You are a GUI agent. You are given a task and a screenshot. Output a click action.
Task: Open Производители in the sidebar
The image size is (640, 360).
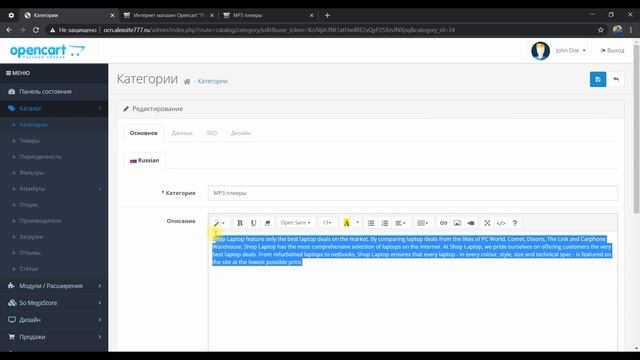[x=54, y=221]
